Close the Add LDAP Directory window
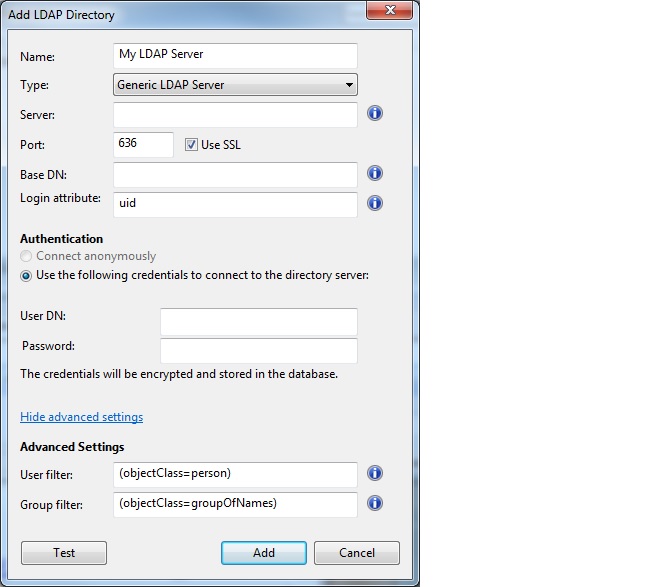666x587 pixels. (x=389, y=10)
